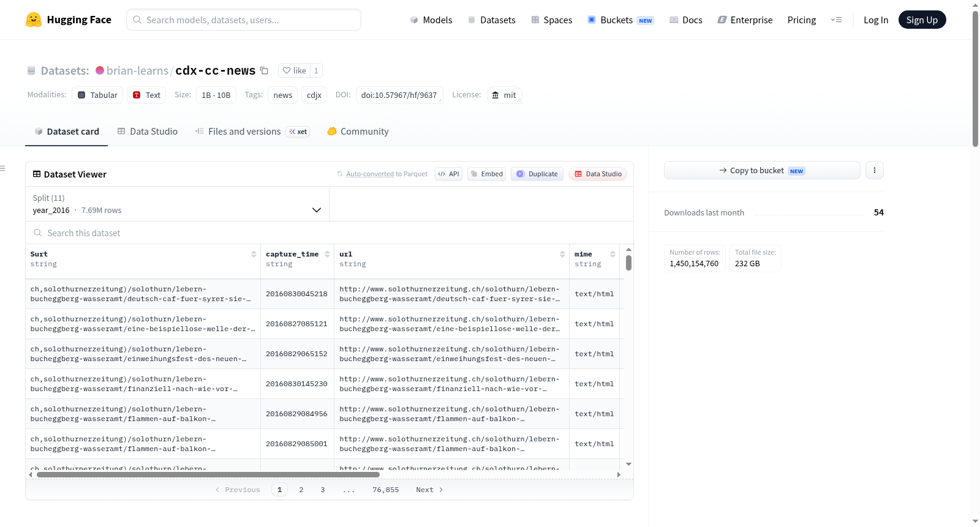This screenshot has width=980, height=527.
Task: Open the Data Studio tab
Action: click(147, 131)
